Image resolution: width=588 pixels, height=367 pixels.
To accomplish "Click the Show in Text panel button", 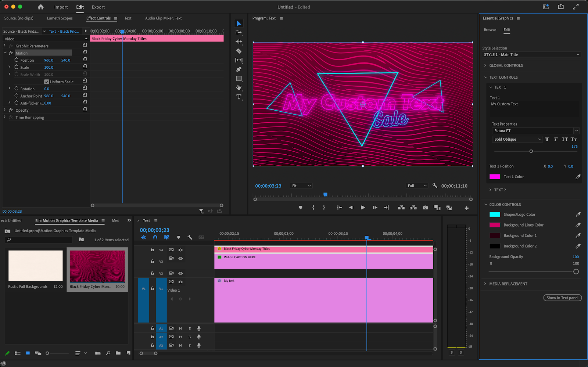I will (562, 298).
